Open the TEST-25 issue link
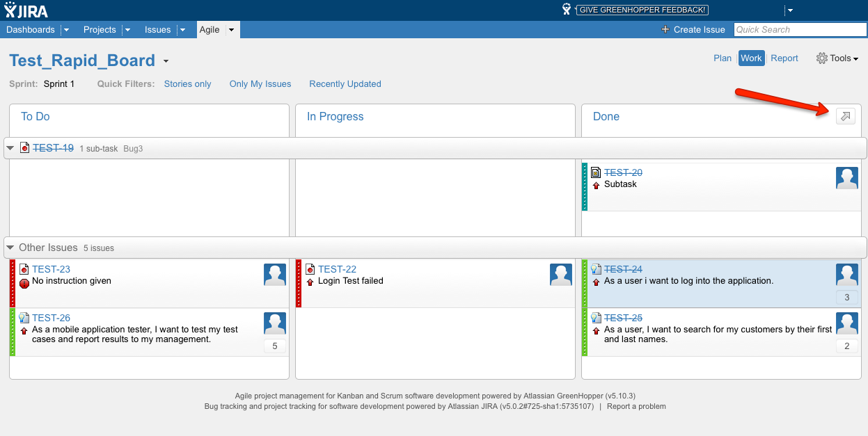 click(x=623, y=318)
